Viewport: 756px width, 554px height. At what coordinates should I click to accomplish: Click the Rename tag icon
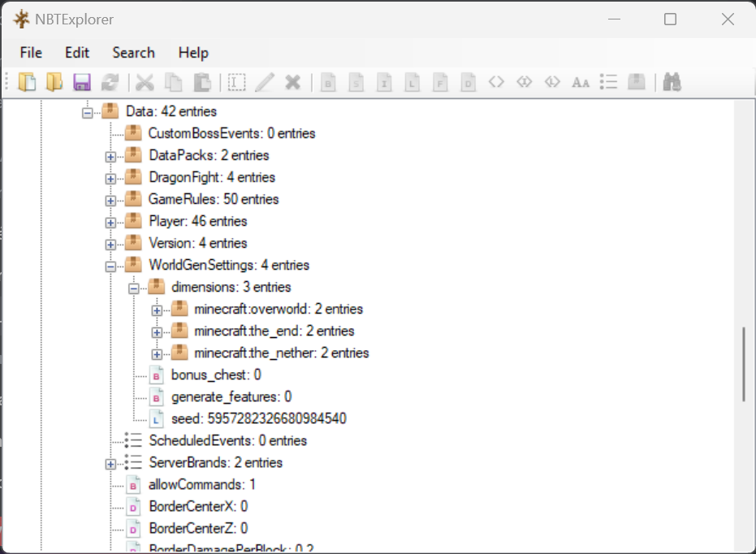click(236, 82)
